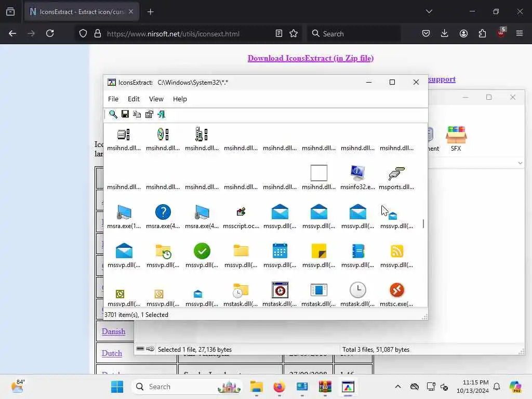Select the msinfo32.exe system information icon
This screenshot has width=532, height=399.
click(x=357, y=173)
